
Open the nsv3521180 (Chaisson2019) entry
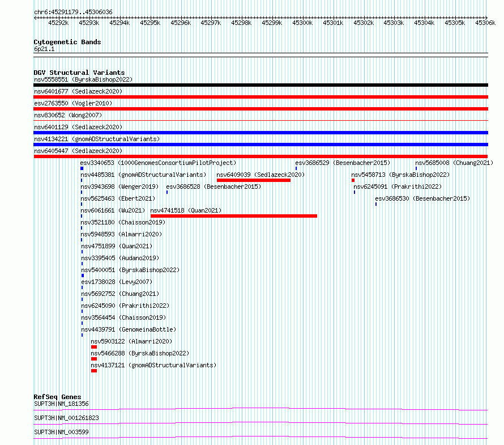123,222
